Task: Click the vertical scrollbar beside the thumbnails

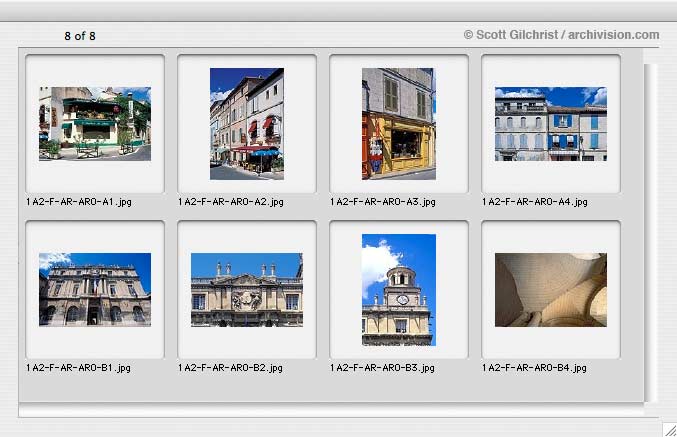Action: coord(650,233)
